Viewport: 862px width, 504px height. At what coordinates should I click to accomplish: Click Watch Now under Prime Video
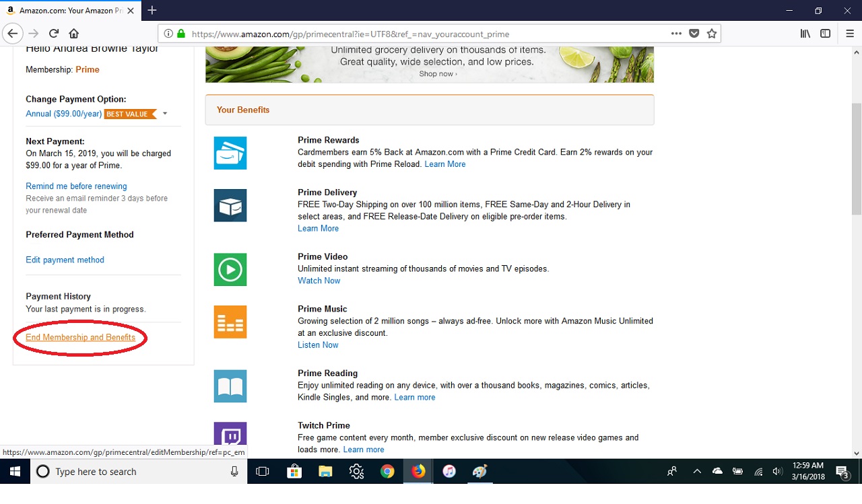(x=319, y=281)
